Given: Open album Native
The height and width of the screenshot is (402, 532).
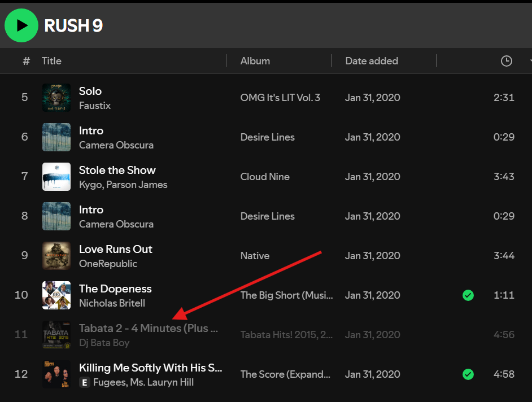Looking at the screenshot, I should pos(255,256).
